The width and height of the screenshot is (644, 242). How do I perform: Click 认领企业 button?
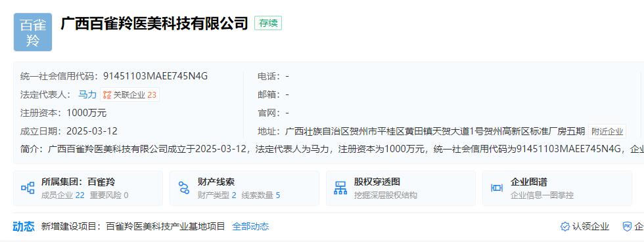[585, 226]
